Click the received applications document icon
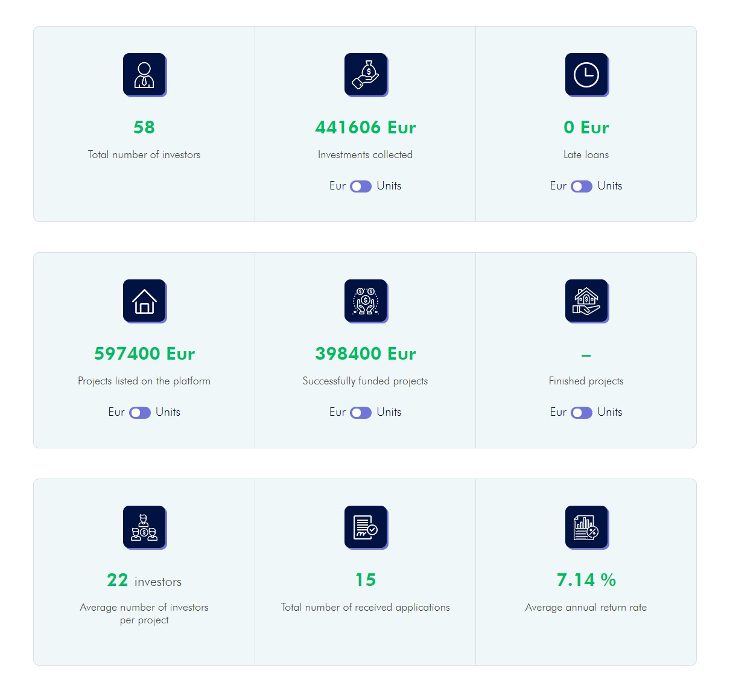 click(x=366, y=527)
